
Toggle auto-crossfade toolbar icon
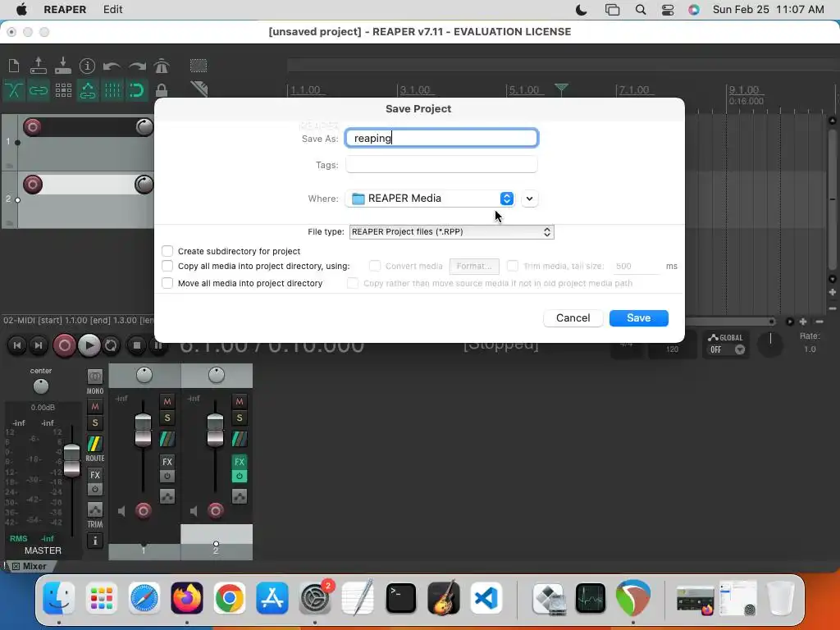pyautogui.click(x=14, y=90)
